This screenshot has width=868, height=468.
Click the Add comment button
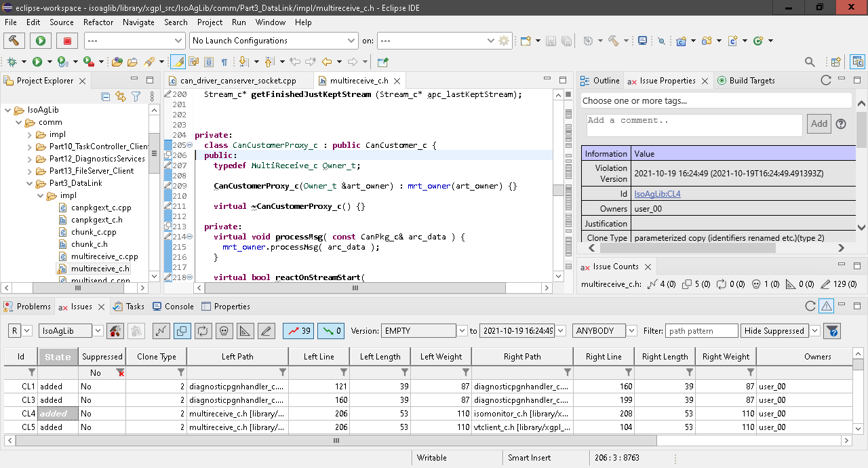click(819, 123)
